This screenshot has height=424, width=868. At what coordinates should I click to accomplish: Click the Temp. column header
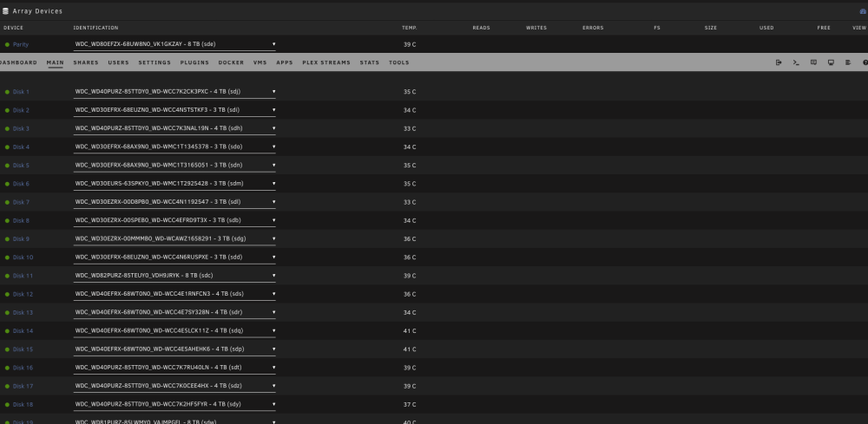409,28
